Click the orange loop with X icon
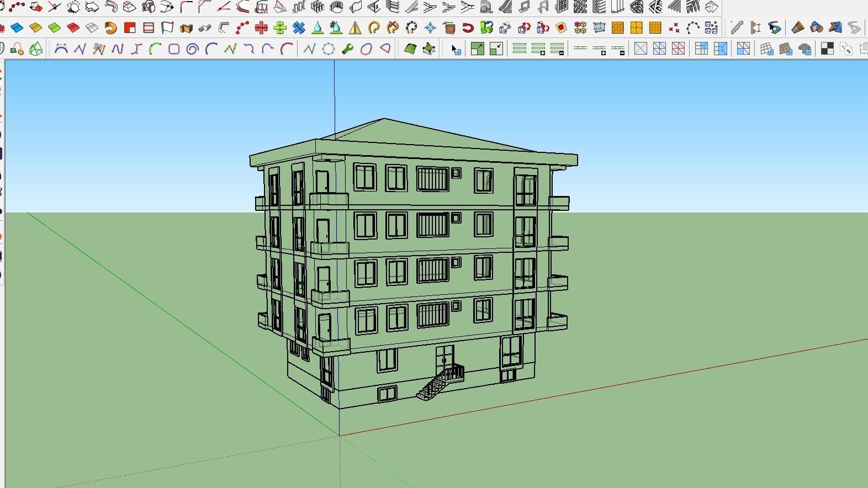Viewport: 868px width, 488px height. click(x=393, y=28)
